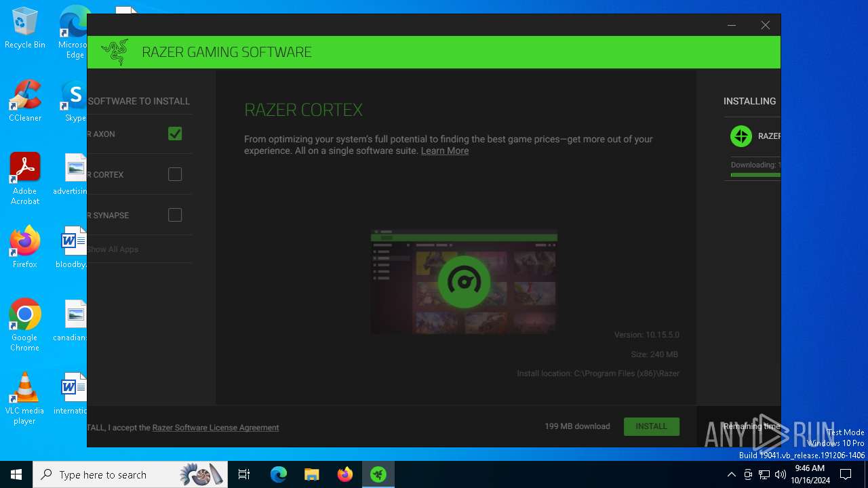Open the Learn More link

pos(445,150)
